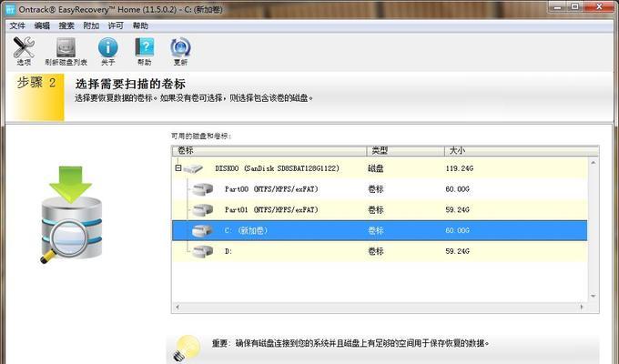
Task: Click the Part01 volume drive icon
Action: point(202,210)
